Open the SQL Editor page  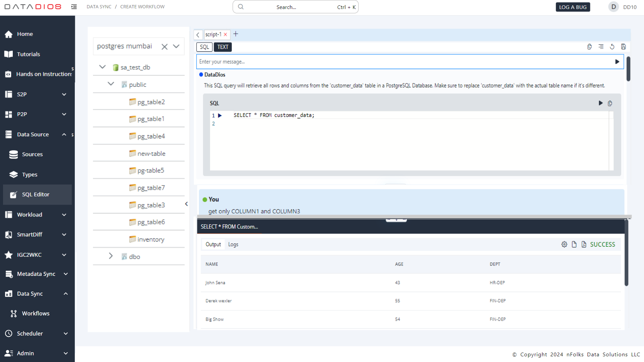click(38, 194)
